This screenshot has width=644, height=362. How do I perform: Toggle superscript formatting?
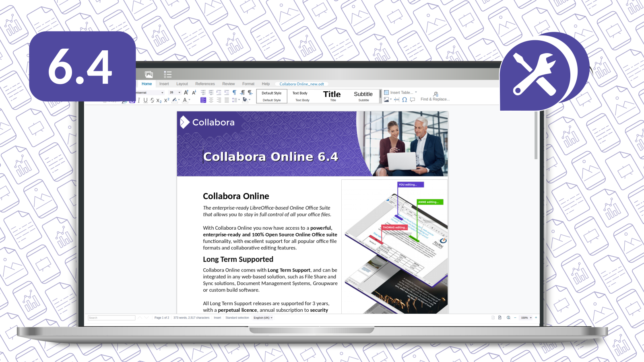pos(167,100)
